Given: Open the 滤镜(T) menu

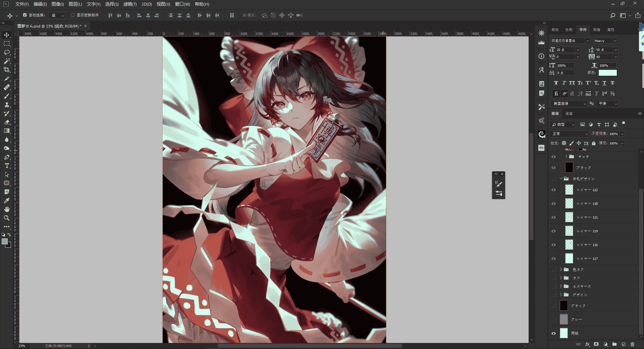Looking at the screenshot, I should click(130, 4).
